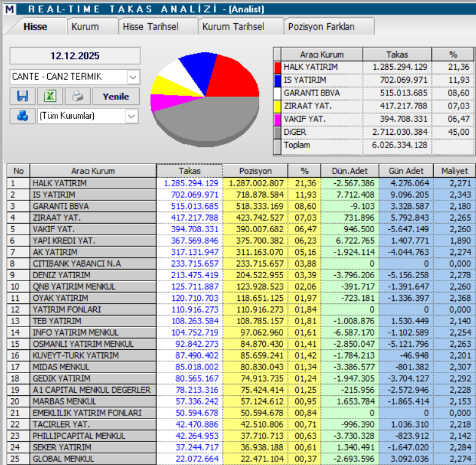Viewport: 476px width, 465px height.
Task: Select the OYAK YATIRIM row
Action: pos(241,298)
